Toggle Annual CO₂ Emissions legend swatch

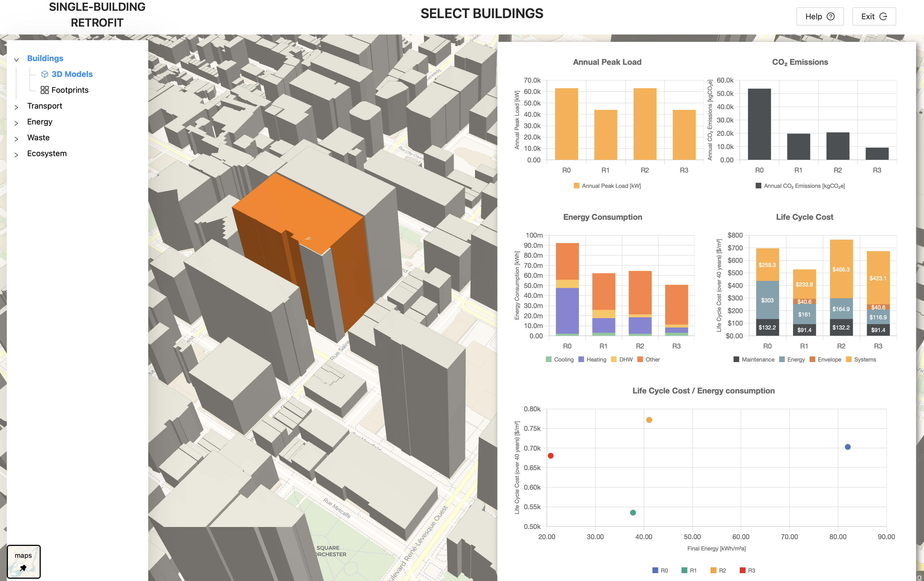coord(758,186)
